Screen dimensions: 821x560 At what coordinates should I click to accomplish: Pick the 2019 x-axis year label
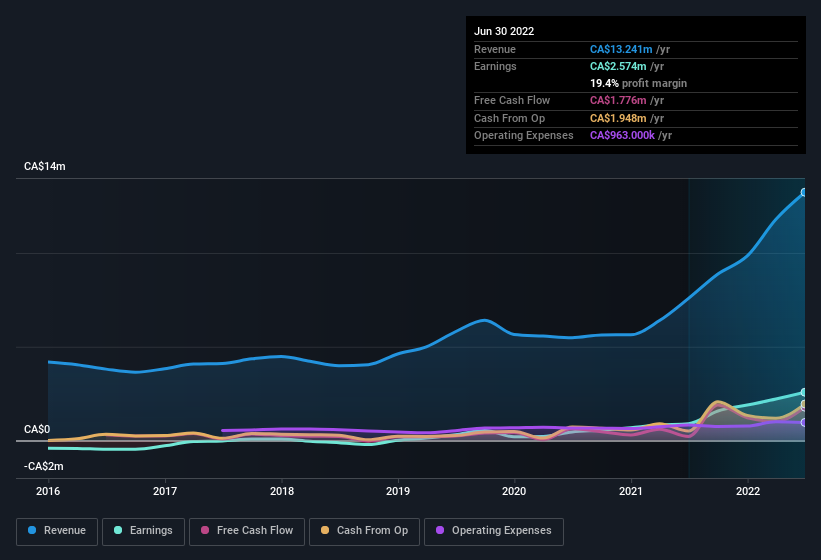point(398,491)
